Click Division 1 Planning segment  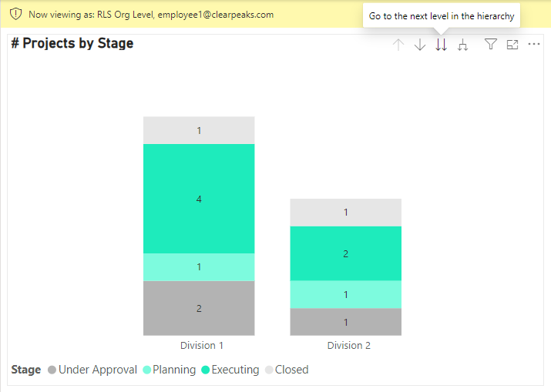[199, 266]
